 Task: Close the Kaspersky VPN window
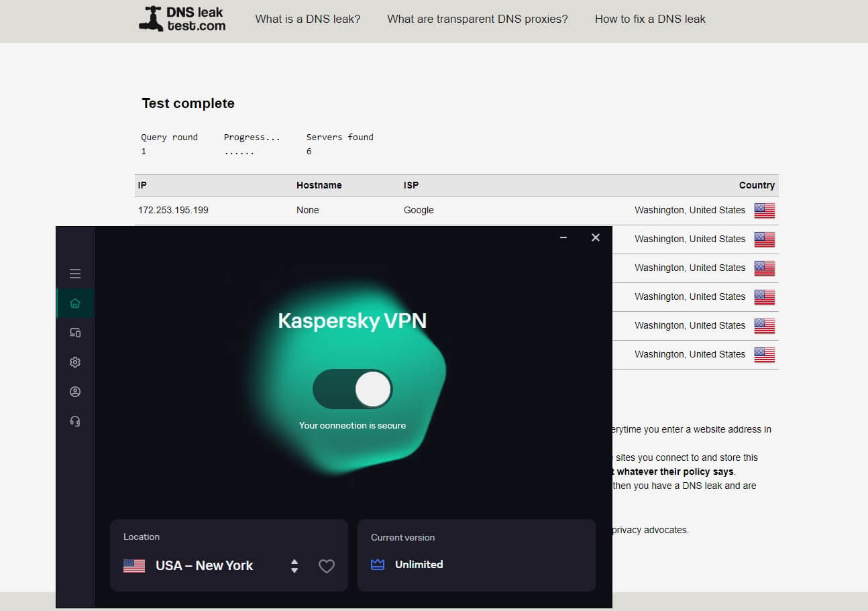(596, 237)
